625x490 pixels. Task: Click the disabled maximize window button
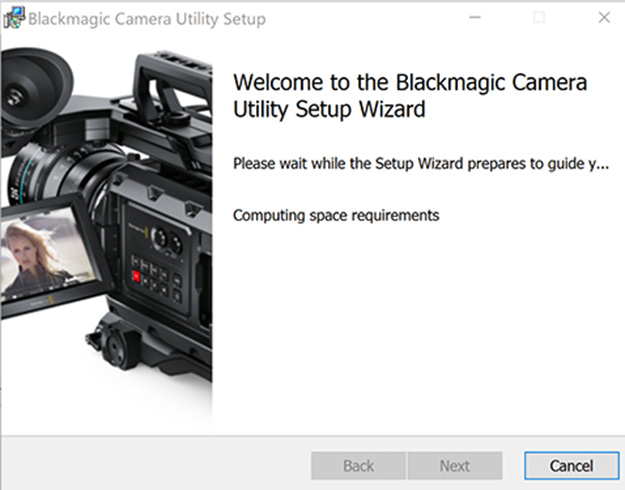point(539,18)
